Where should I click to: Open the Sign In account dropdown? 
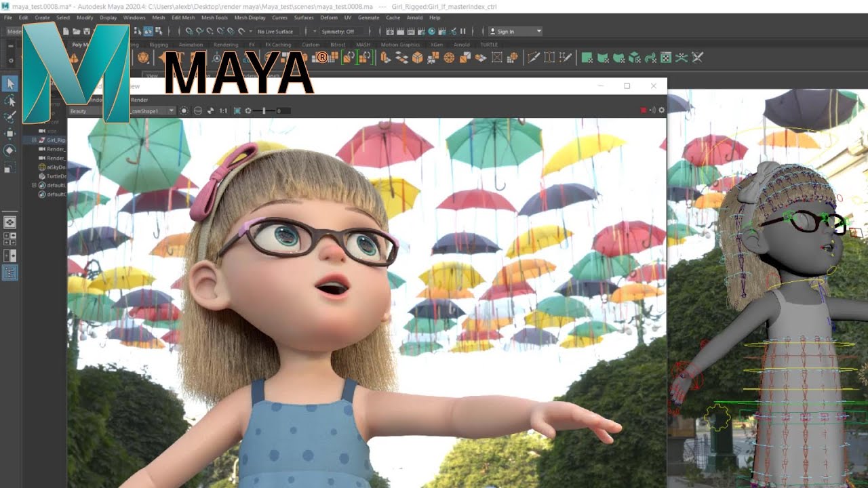516,31
